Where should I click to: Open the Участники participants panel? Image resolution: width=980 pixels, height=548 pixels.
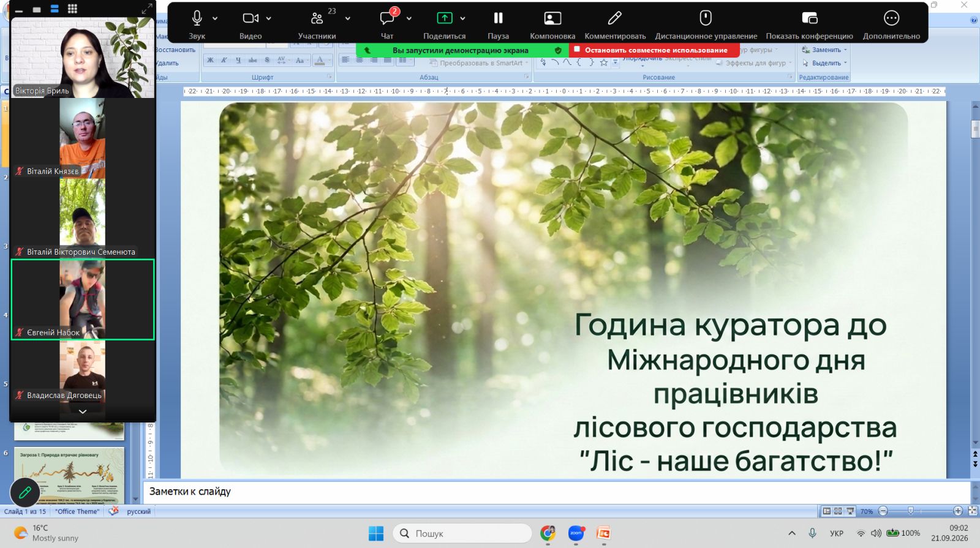317,18
